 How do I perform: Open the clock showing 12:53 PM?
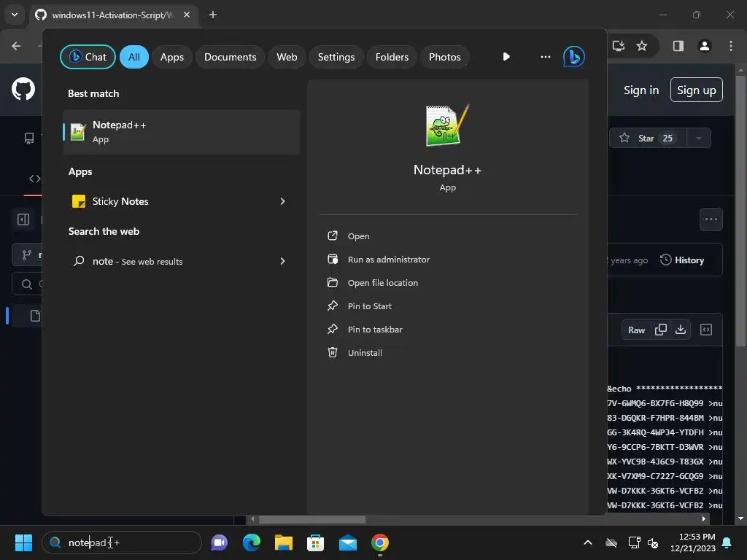[693, 542]
